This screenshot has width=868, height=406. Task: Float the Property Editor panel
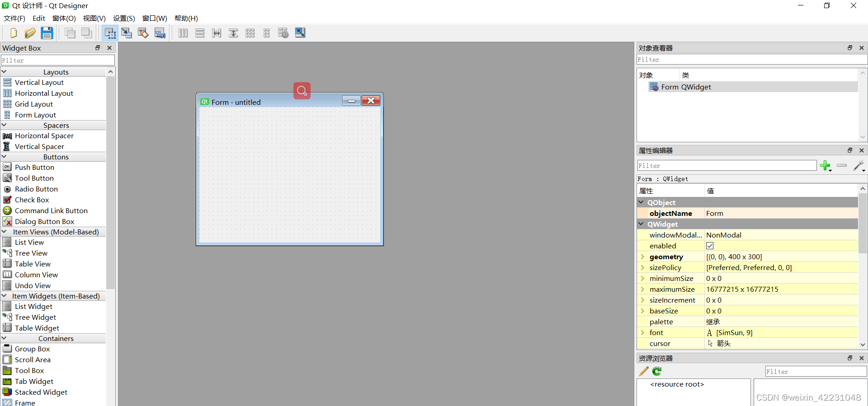pos(850,150)
